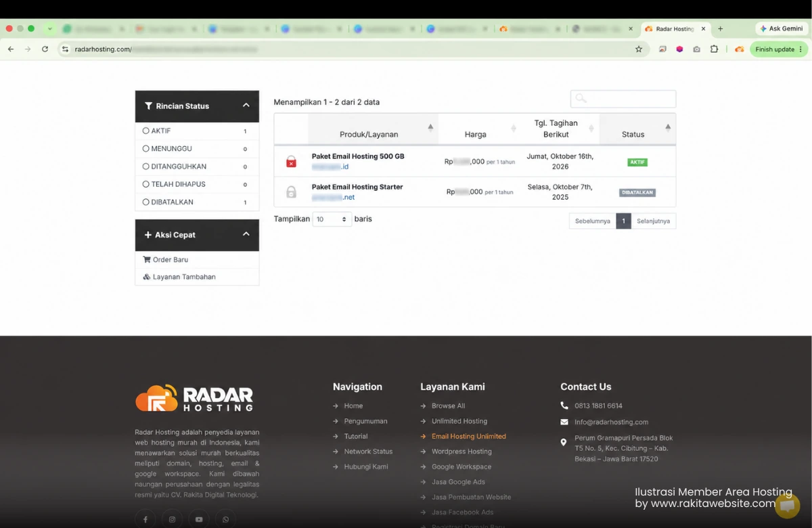
Task: Click the site info icon in address bar
Action: (65, 49)
